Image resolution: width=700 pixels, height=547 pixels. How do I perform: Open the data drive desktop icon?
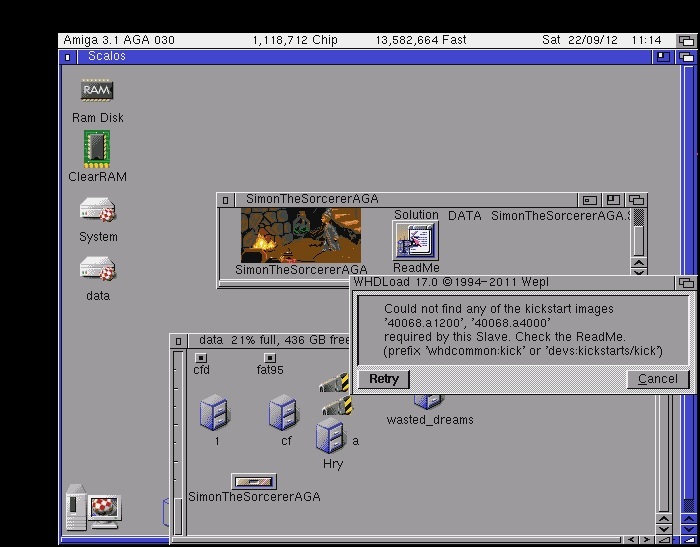click(x=97, y=270)
